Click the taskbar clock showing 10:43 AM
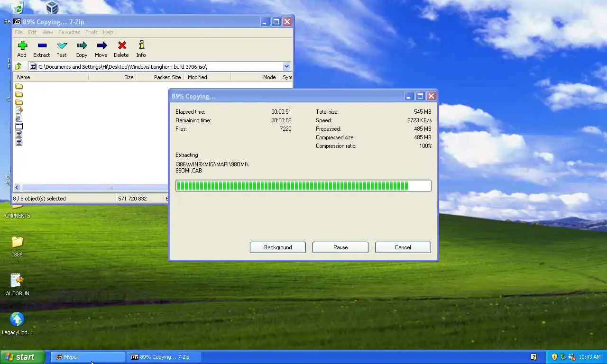607x364 pixels. click(x=589, y=357)
